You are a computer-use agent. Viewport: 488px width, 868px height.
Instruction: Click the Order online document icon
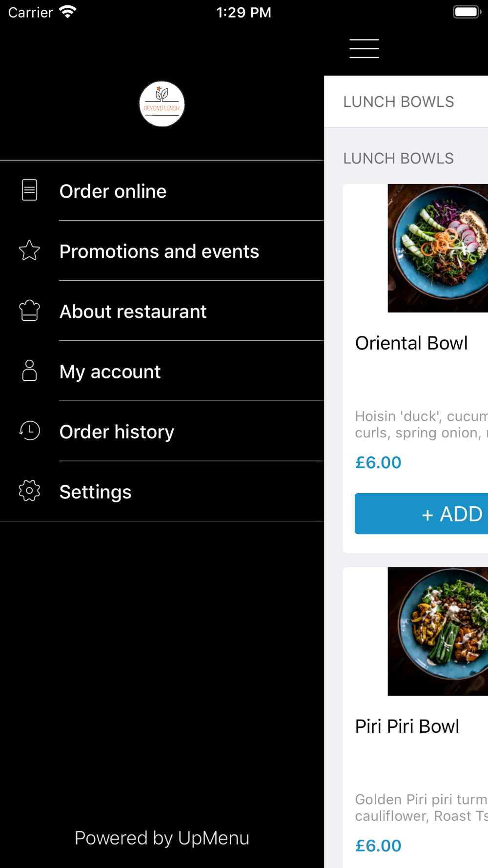point(29,190)
